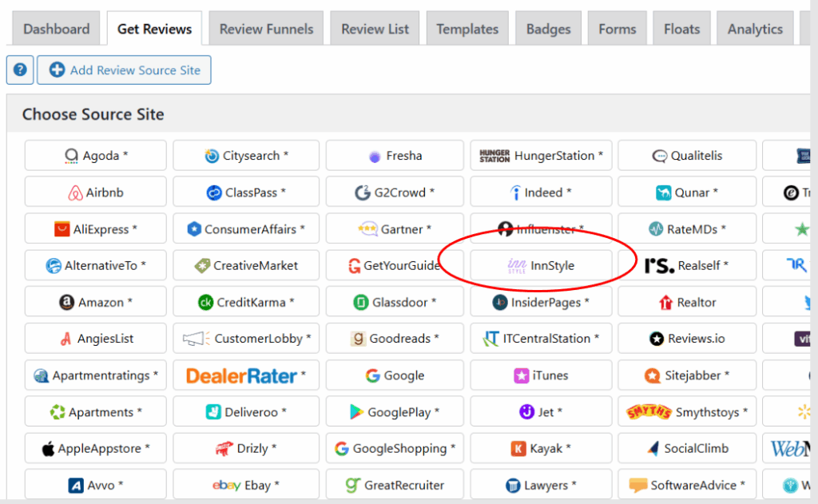Go to the Templates tab

[x=467, y=29]
